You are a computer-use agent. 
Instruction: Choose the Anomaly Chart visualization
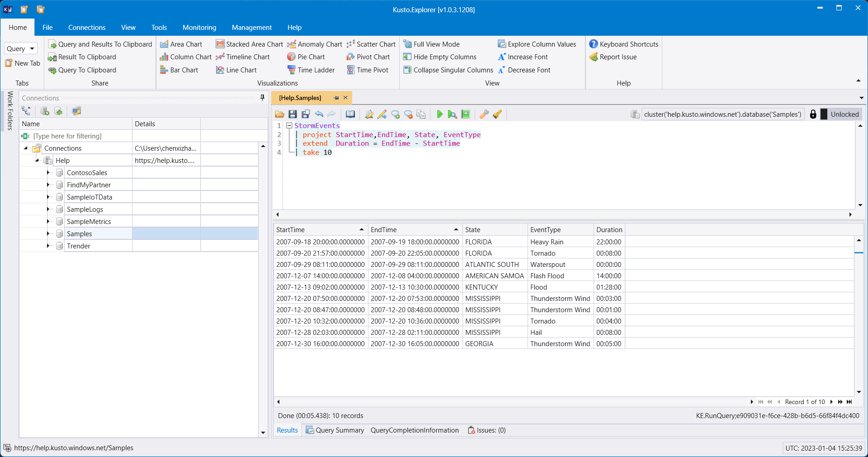(315, 44)
